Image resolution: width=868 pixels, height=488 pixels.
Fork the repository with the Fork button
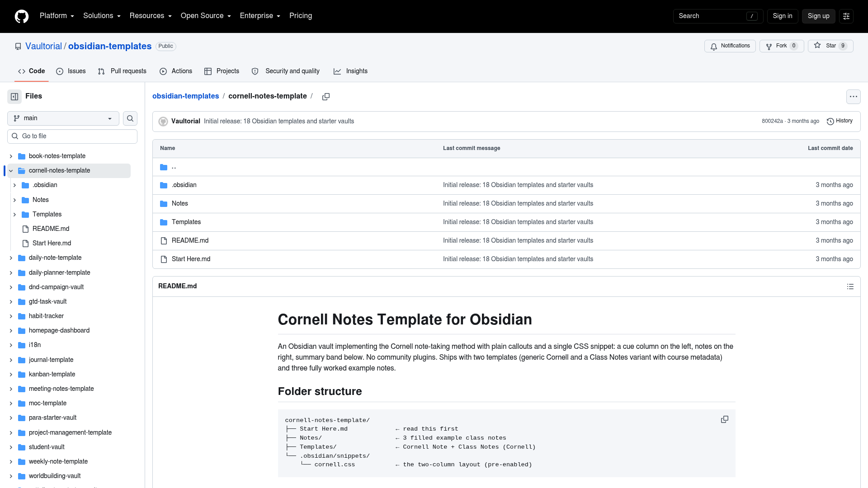coord(782,46)
